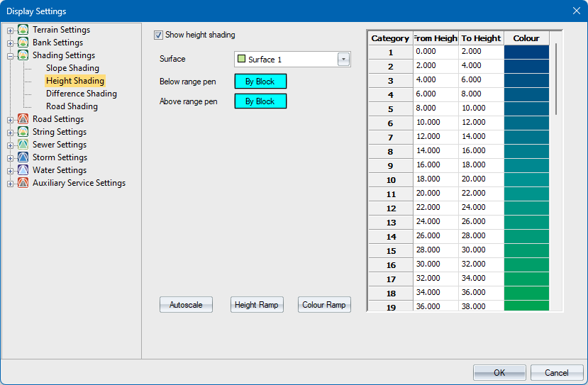Click the Shading Settings tree icon

point(23,55)
